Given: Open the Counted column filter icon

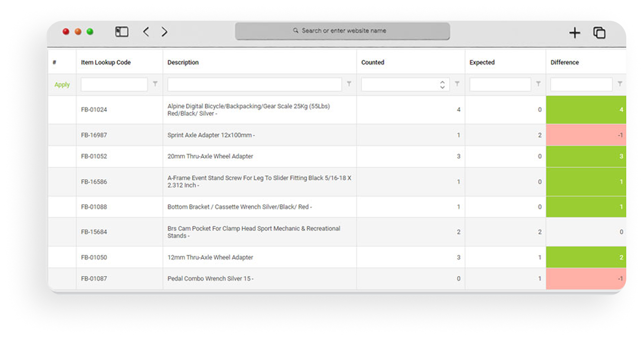Looking at the screenshot, I should pos(457,85).
